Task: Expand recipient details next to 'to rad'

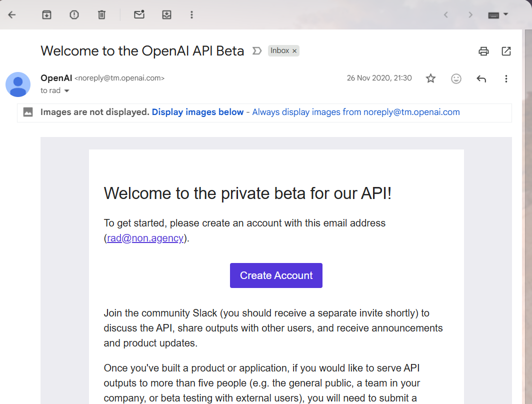Action: click(x=66, y=91)
